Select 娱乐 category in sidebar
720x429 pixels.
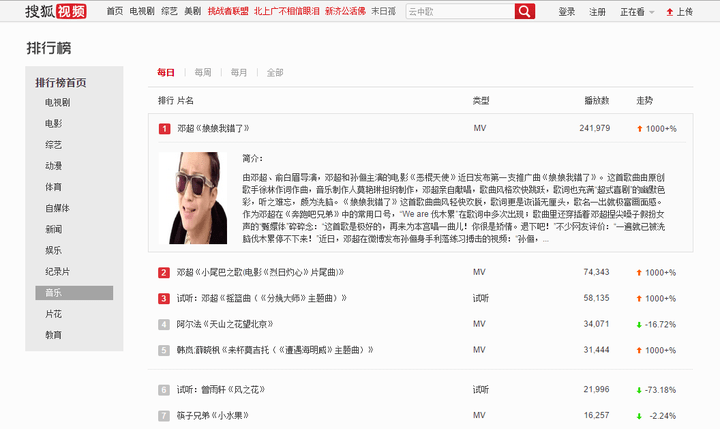click(53, 250)
